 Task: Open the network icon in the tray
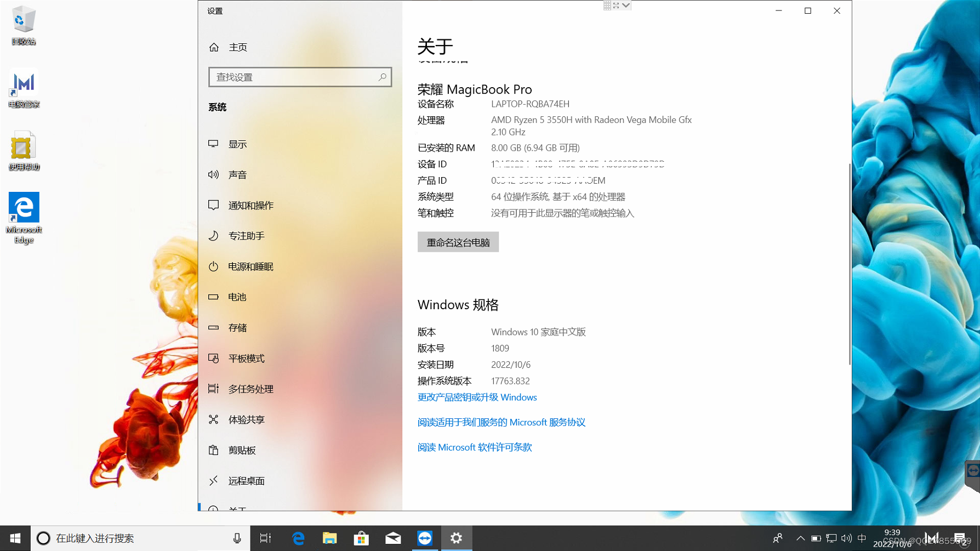831,538
